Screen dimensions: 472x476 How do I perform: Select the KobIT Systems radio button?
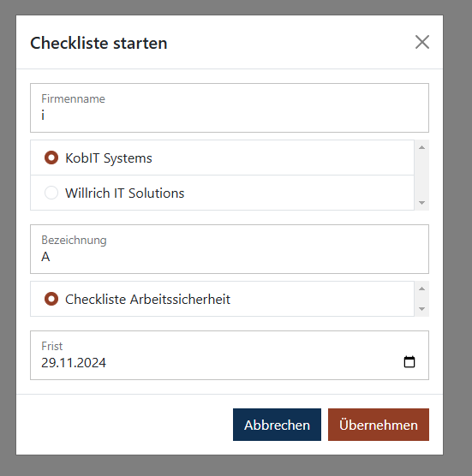point(51,158)
